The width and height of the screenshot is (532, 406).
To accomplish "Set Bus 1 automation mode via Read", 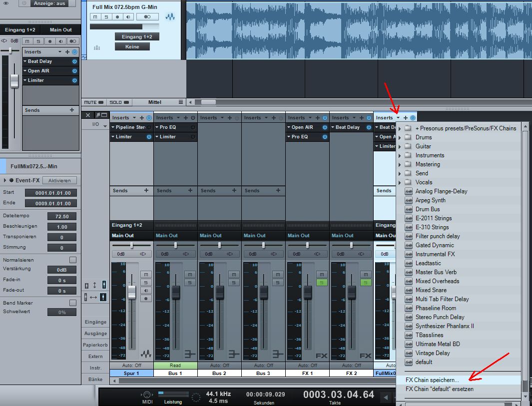I will 175,365.
